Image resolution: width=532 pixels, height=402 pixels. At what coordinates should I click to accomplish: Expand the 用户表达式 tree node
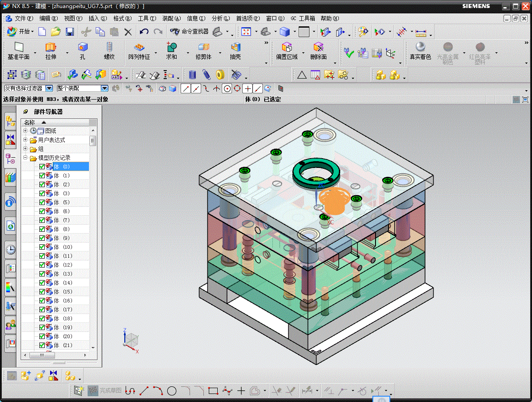[25, 140]
